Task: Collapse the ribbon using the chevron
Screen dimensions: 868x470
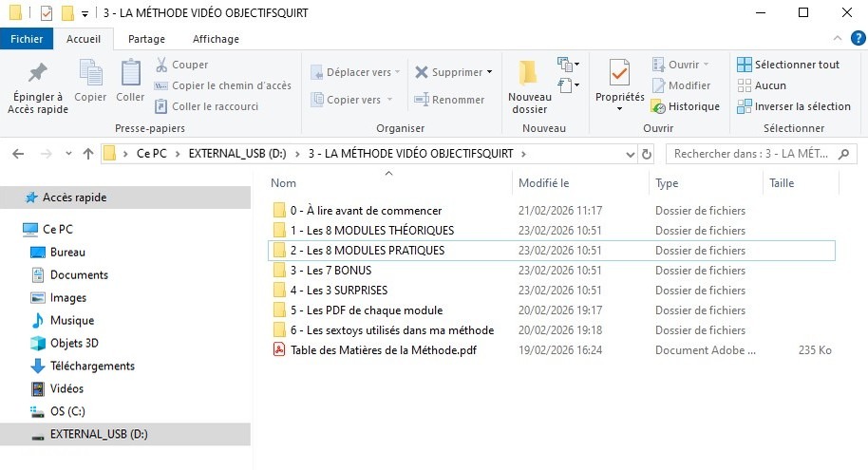Action: [836, 38]
